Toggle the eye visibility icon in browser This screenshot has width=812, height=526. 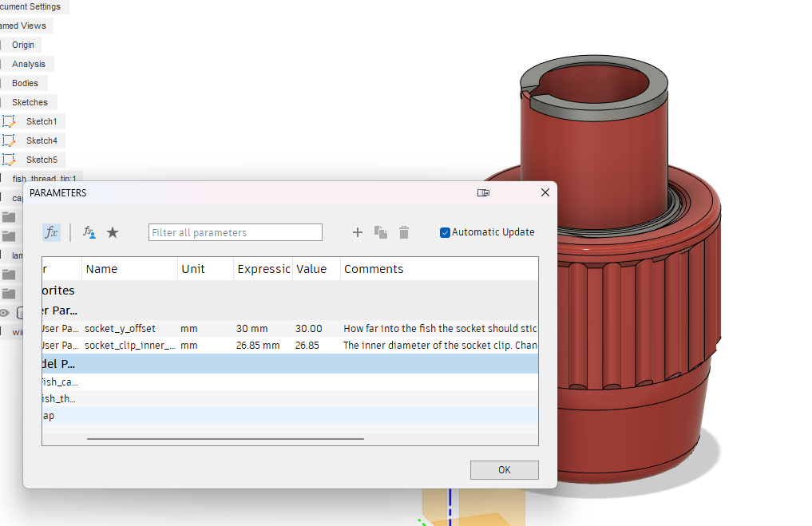click(5, 313)
